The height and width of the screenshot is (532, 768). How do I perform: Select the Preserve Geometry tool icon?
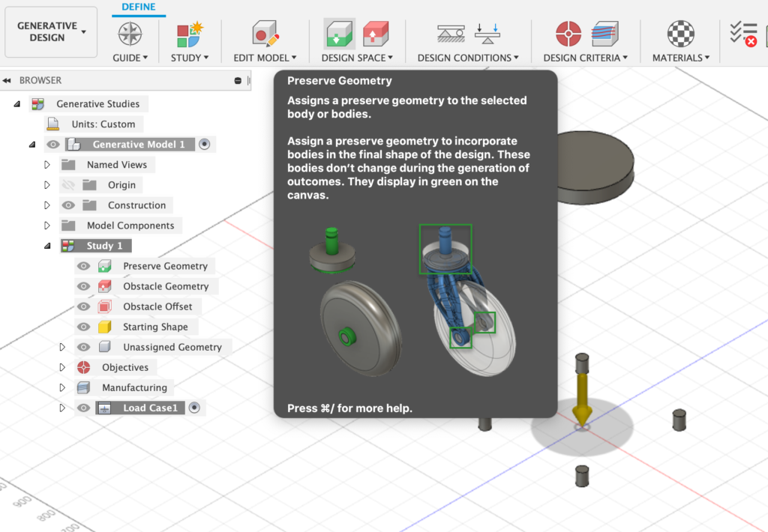click(340, 34)
